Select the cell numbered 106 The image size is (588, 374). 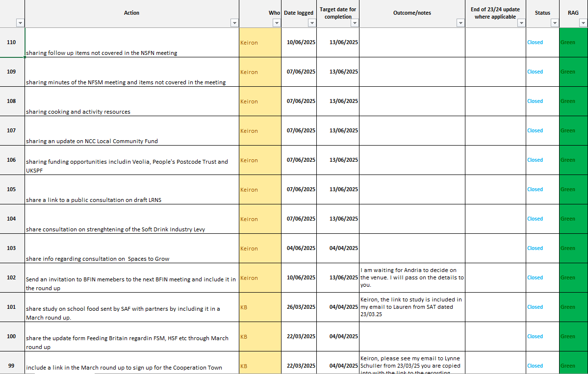(12, 160)
